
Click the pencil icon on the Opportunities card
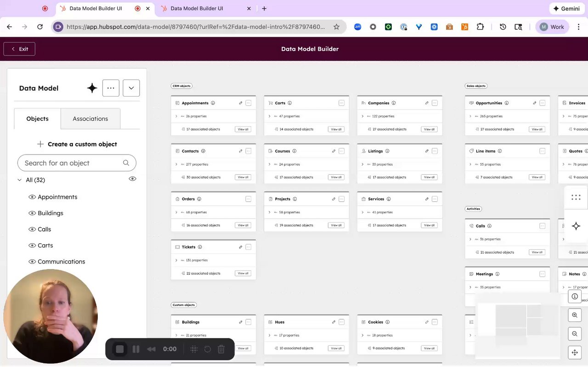tap(535, 103)
